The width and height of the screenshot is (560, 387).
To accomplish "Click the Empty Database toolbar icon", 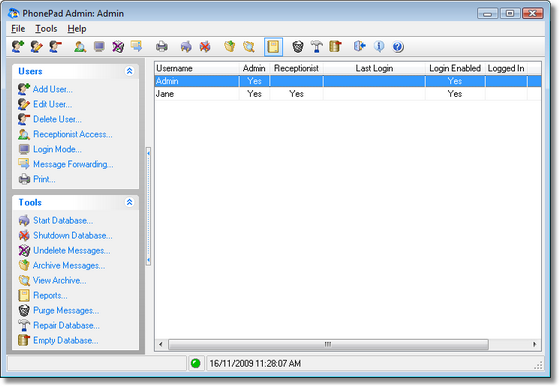I will coord(335,46).
